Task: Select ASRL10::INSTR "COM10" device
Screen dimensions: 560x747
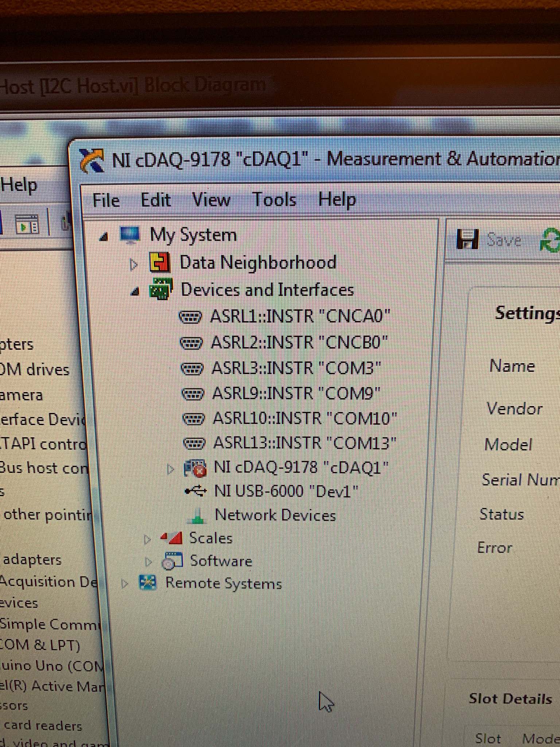Action: tap(306, 418)
